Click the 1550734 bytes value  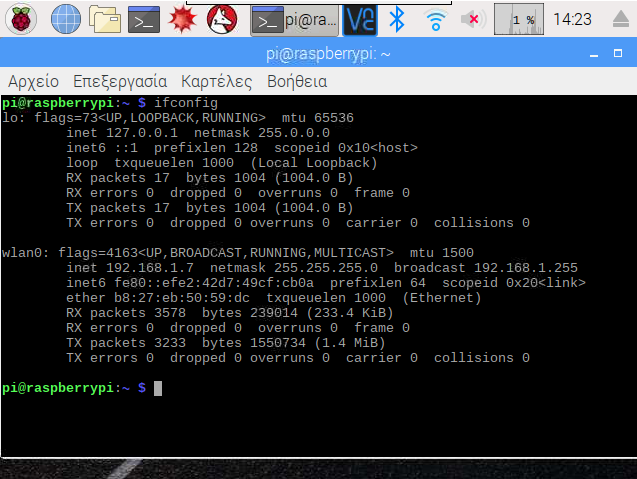coord(277,343)
